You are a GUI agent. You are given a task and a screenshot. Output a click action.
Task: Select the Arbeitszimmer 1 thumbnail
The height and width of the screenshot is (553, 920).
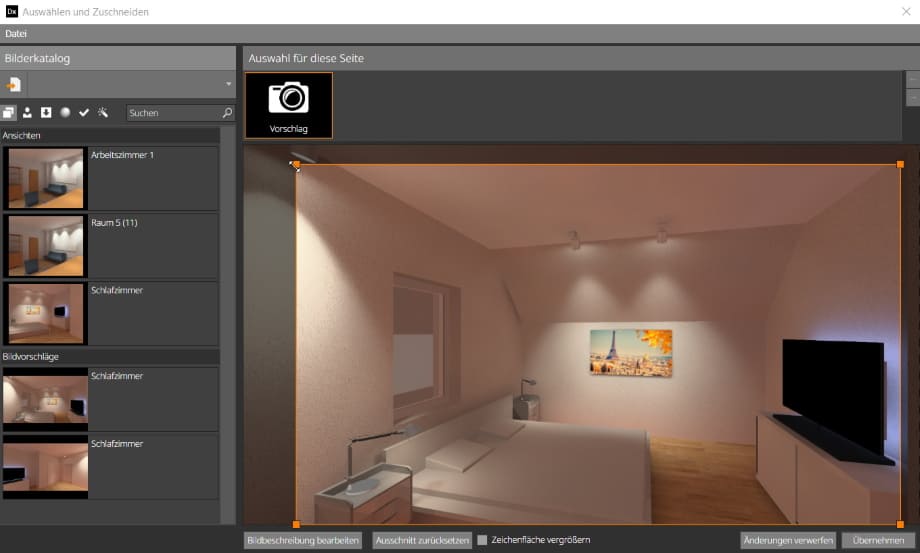46,178
